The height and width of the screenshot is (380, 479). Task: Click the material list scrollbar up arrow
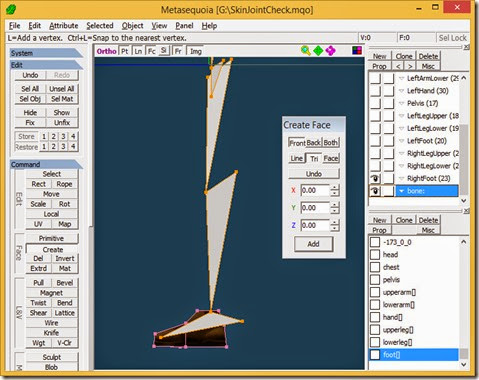464,242
